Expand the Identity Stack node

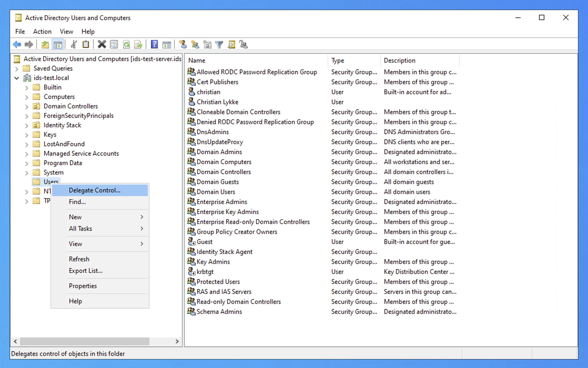27,125
